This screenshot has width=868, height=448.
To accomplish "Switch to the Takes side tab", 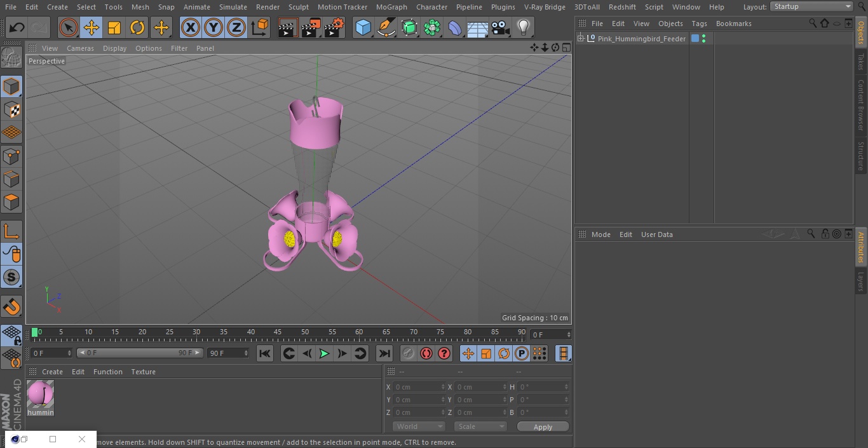I will pyautogui.click(x=861, y=62).
